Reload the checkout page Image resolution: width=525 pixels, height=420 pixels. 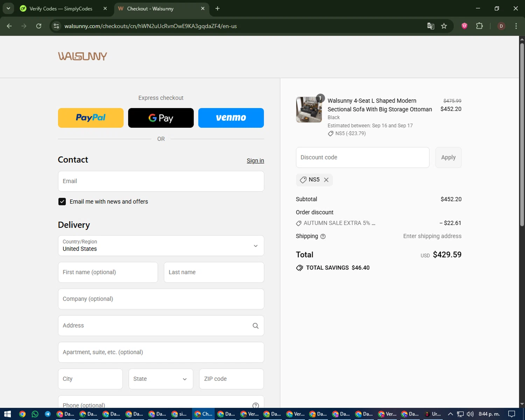(x=39, y=26)
